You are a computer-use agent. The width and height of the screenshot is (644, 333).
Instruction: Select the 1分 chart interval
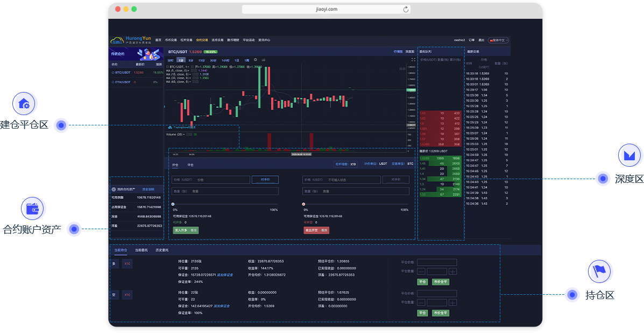pyautogui.click(x=181, y=60)
